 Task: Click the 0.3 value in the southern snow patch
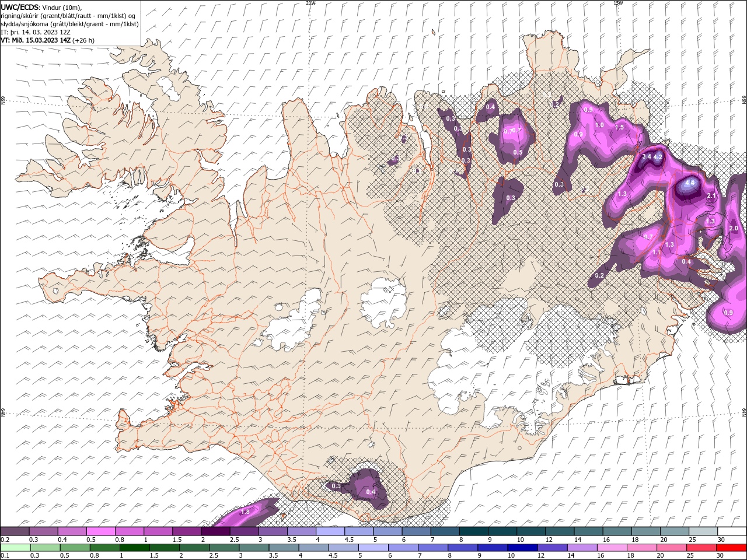pos(336,486)
